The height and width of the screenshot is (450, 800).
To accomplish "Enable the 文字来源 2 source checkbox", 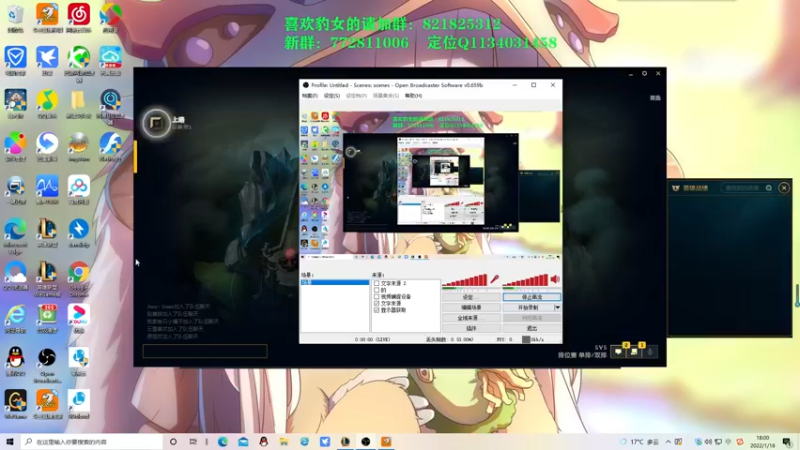I will click(x=377, y=283).
